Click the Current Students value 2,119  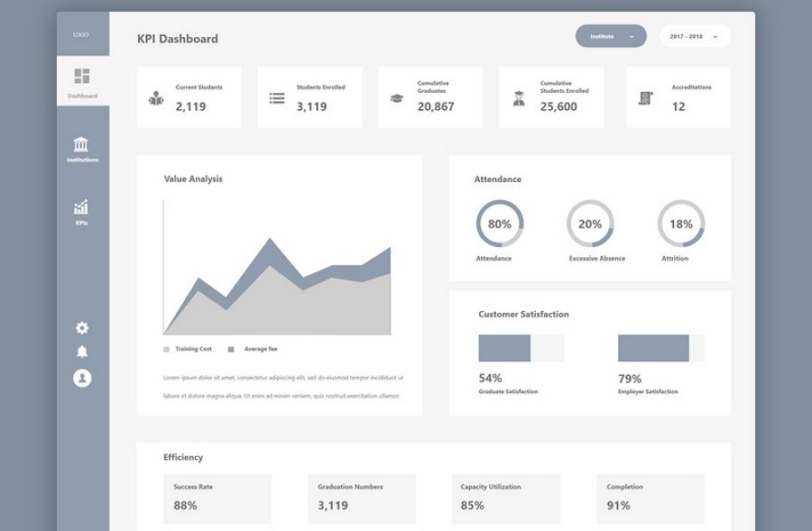[190, 106]
